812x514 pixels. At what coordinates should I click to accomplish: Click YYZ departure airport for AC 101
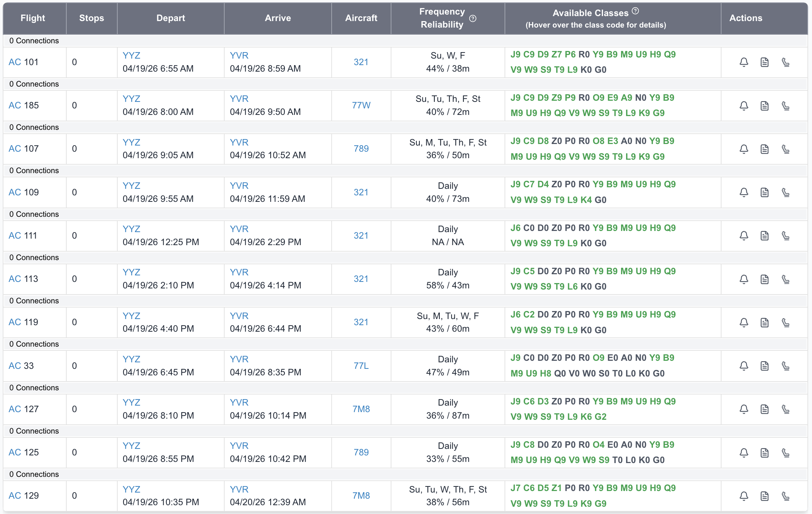click(131, 56)
